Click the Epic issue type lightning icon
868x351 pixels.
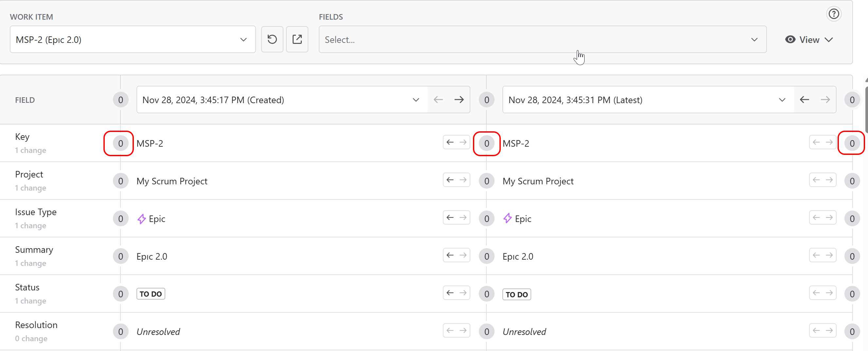[x=141, y=219]
